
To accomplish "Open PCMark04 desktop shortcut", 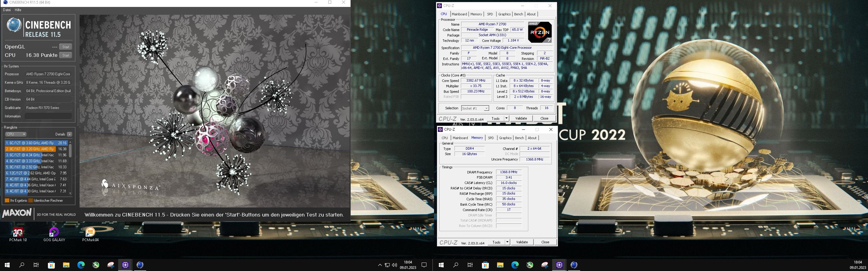I will pyautogui.click(x=90, y=235).
